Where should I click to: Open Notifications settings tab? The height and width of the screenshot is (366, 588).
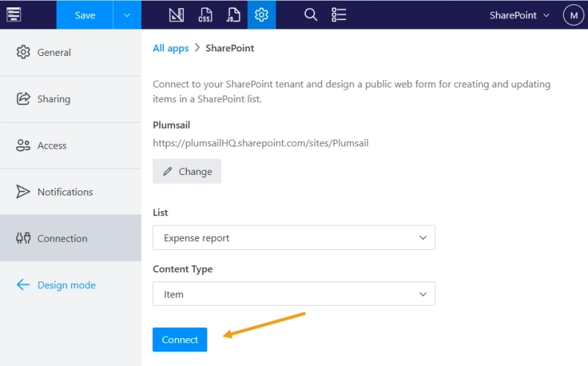coord(71,192)
